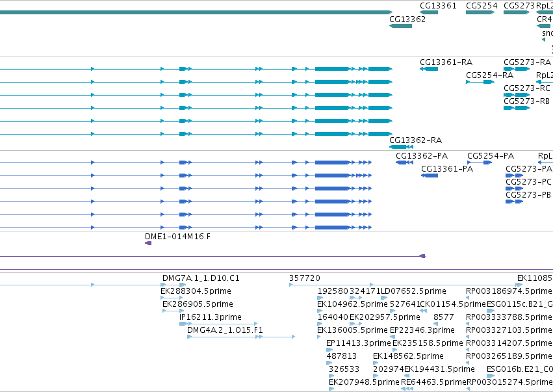Select the CG5254 gene glyph

[x=480, y=12]
